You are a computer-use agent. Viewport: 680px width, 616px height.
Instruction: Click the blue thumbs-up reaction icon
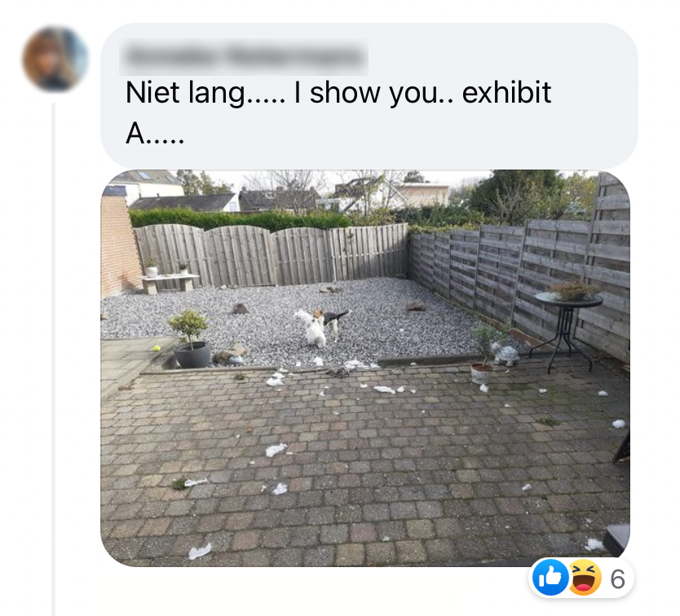pos(550,577)
